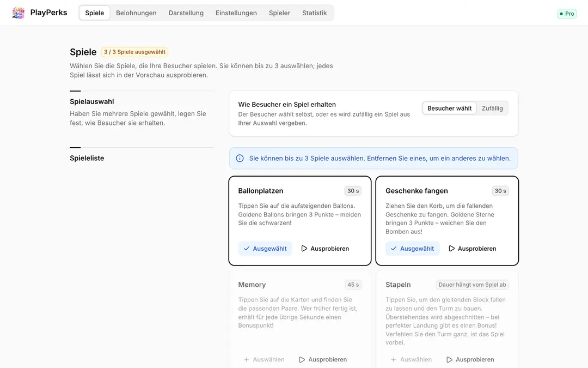Click the play icon on Geschenke fangen card

click(451, 249)
